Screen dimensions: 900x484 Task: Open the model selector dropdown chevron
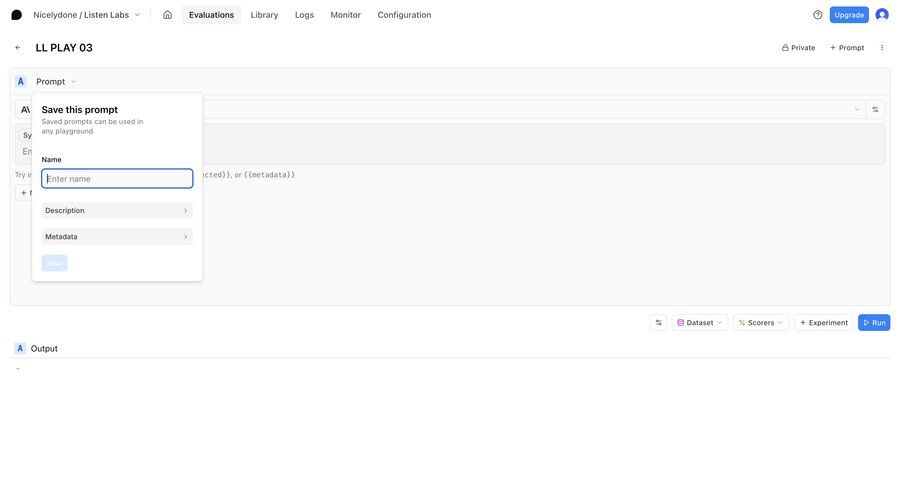point(857,109)
